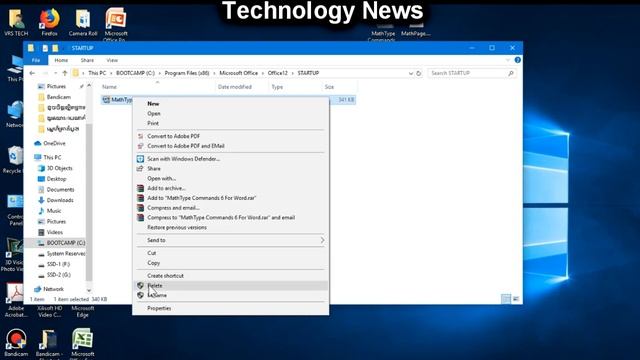Switch to details view icon in status bar
Viewport: 640px width, 360px height.
(x=506, y=299)
